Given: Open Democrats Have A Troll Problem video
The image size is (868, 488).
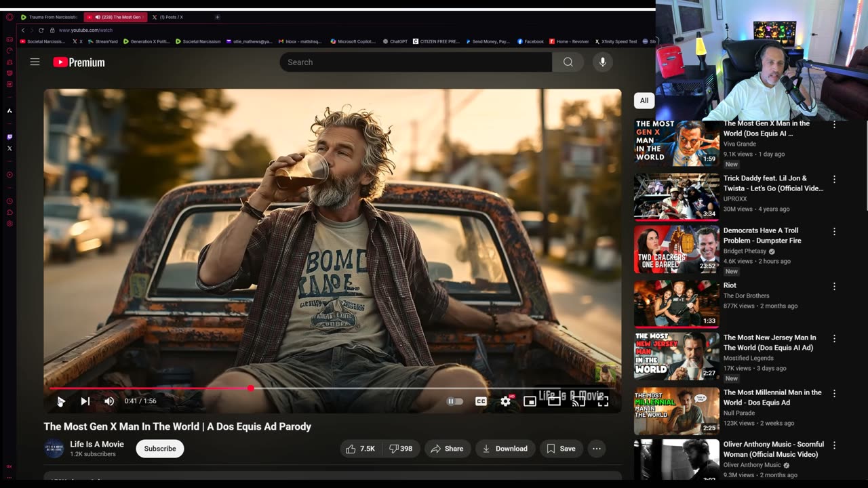Looking at the screenshot, I should (x=762, y=235).
